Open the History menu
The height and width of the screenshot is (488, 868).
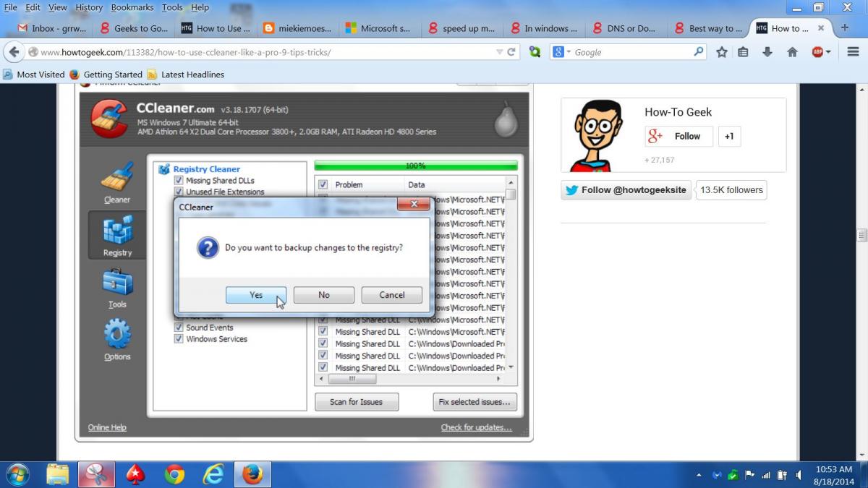[x=89, y=7]
